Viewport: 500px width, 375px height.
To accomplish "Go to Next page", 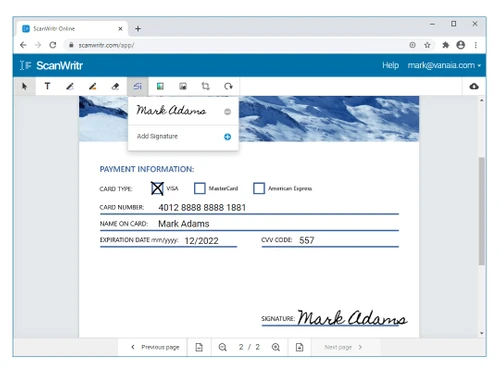I will (x=343, y=347).
